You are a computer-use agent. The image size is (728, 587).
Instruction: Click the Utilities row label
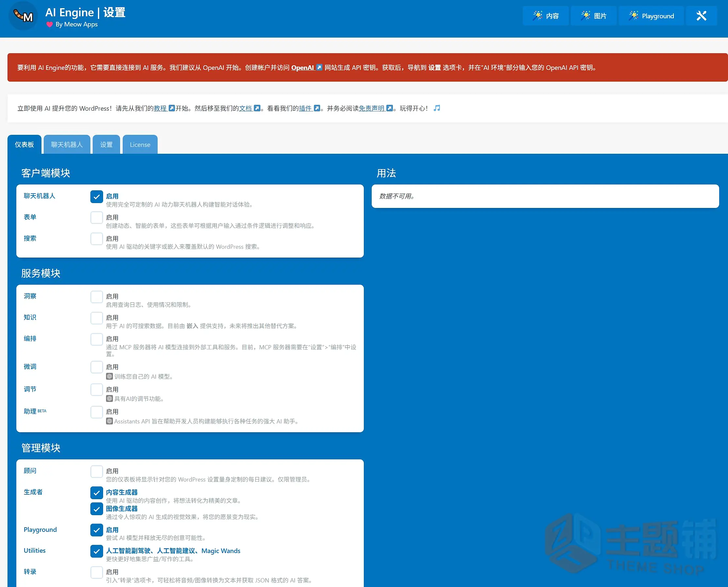(35, 550)
